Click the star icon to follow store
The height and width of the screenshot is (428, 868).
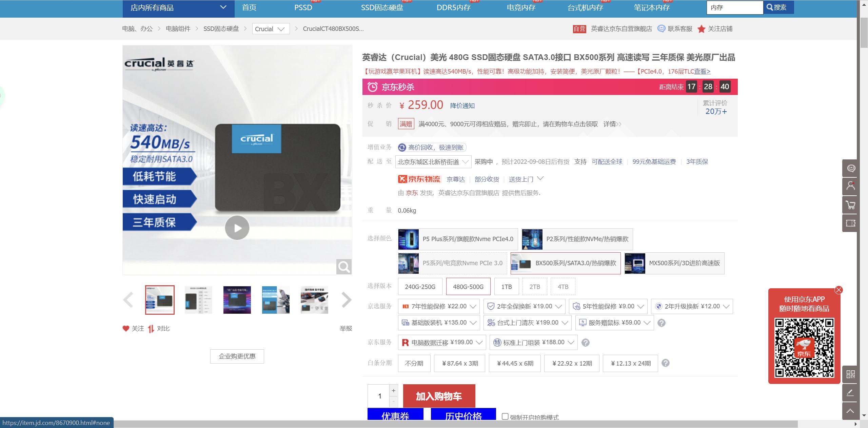[x=701, y=29]
